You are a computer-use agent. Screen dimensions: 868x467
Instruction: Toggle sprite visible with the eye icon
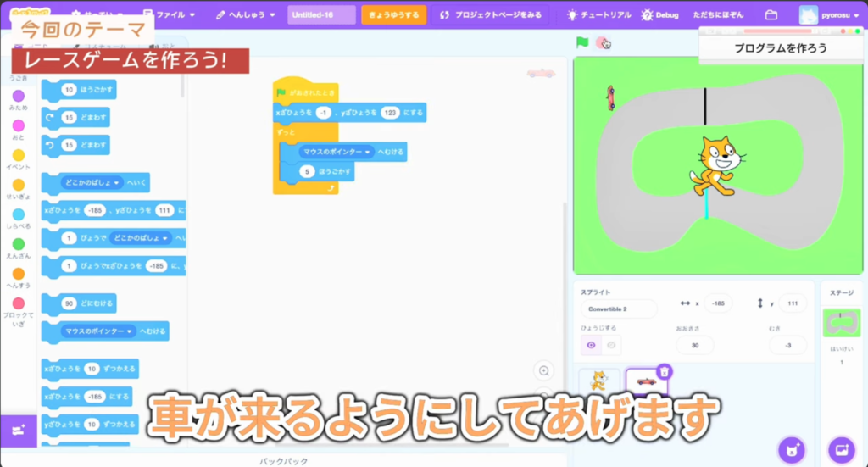591,345
